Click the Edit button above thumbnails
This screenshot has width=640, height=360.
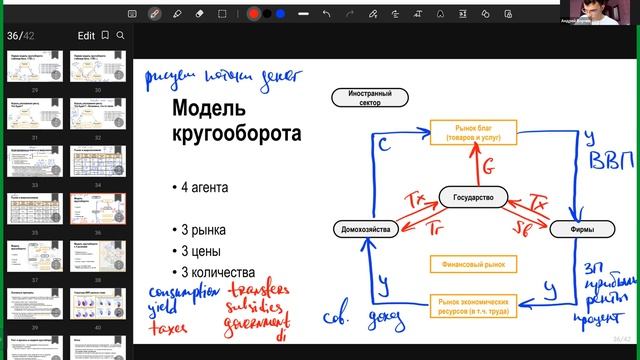pyautogui.click(x=86, y=36)
